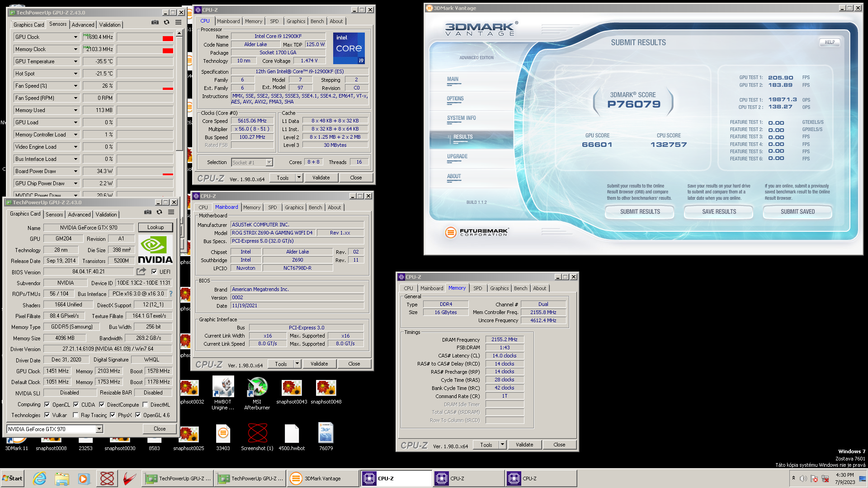Switch to Advanced tab in GPU-Z Sensors window
868x488 pixels.
(x=83, y=25)
